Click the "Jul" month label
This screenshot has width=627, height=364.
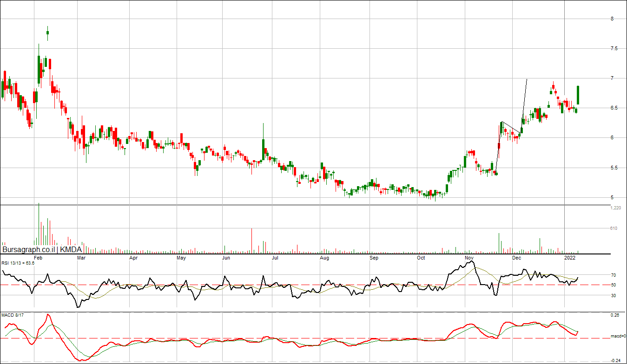[x=275, y=257]
